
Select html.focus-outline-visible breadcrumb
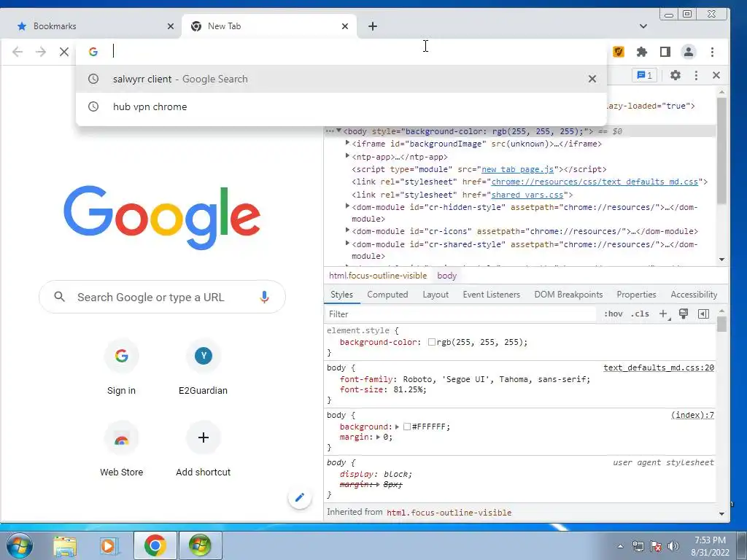[378, 276]
